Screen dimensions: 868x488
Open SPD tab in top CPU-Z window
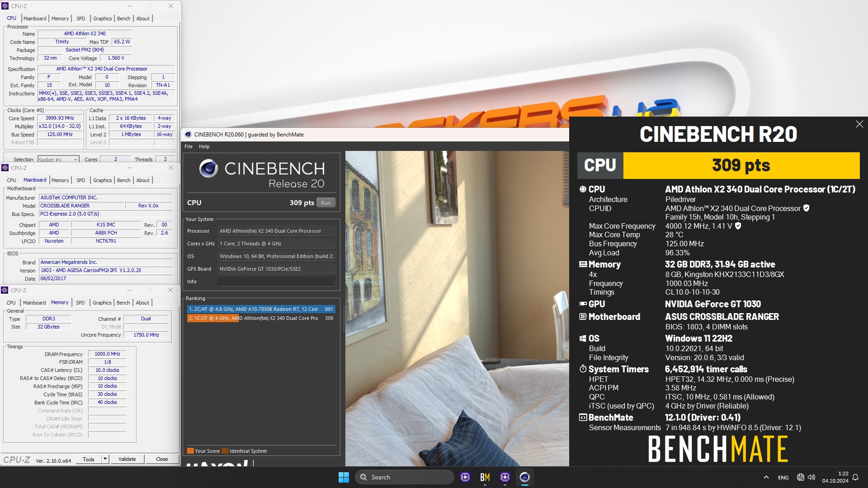pos(81,19)
